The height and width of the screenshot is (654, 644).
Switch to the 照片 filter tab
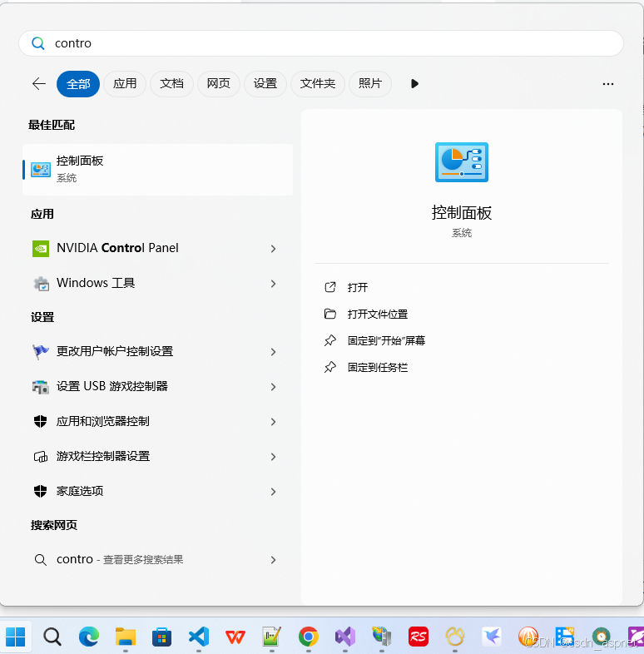(x=370, y=84)
